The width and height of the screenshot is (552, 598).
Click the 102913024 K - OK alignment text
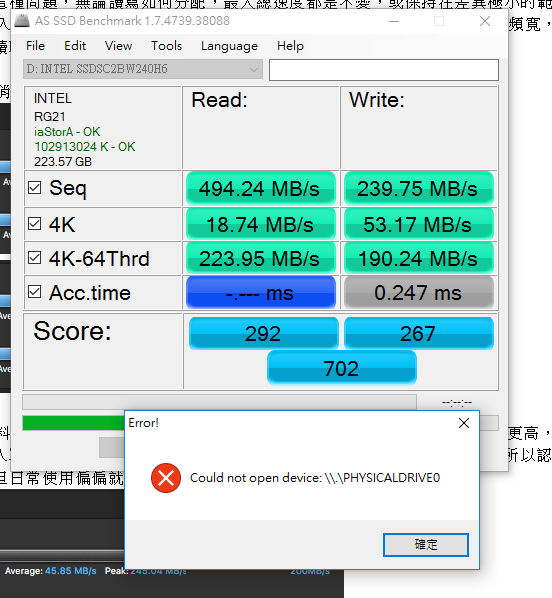click(85, 147)
